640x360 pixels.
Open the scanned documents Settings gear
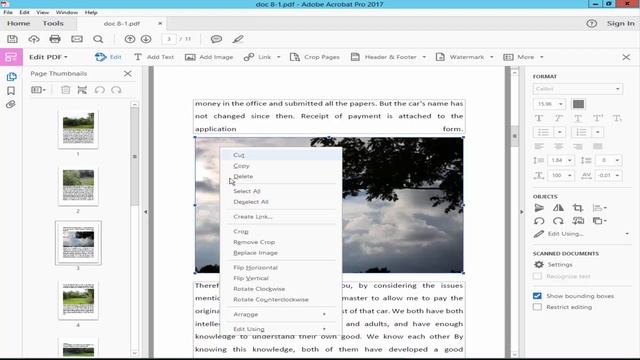pos(539,264)
